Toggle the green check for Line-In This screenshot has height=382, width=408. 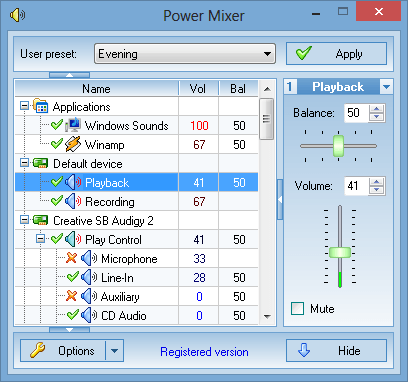tap(73, 277)
